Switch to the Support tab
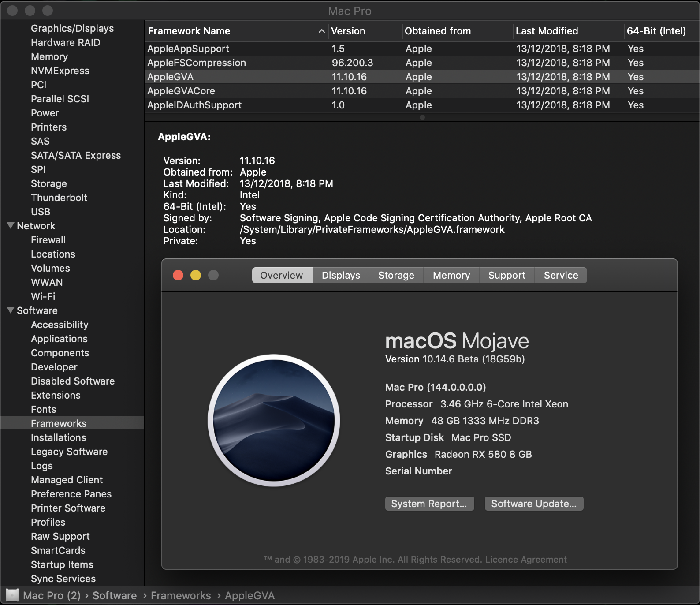700x605 pixels. [507, 275]
